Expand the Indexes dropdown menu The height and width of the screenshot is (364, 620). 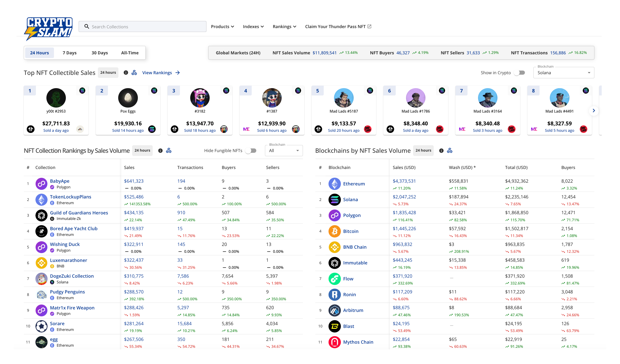point(253,26)
